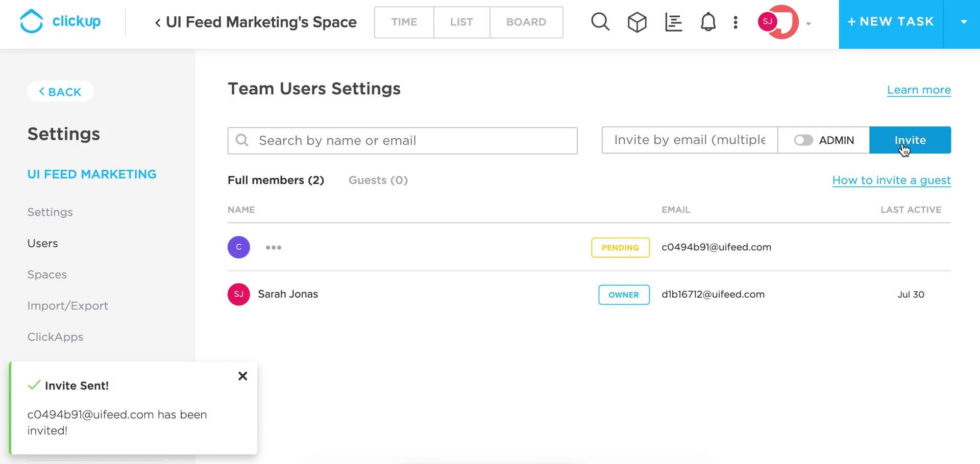Click the OWNER badge
Screen dimensions: 980x464
pyautogui.click(x=624, y=295)
